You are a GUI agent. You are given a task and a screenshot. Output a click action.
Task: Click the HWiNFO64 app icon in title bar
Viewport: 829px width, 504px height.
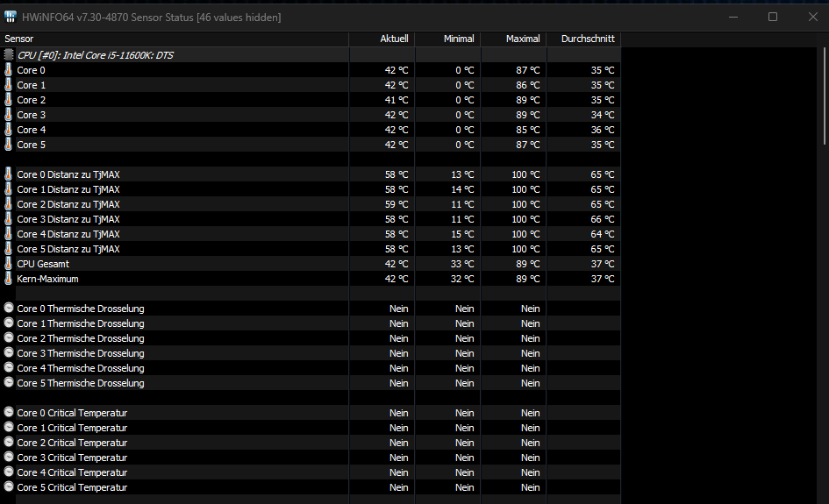[x=10, y=17]
